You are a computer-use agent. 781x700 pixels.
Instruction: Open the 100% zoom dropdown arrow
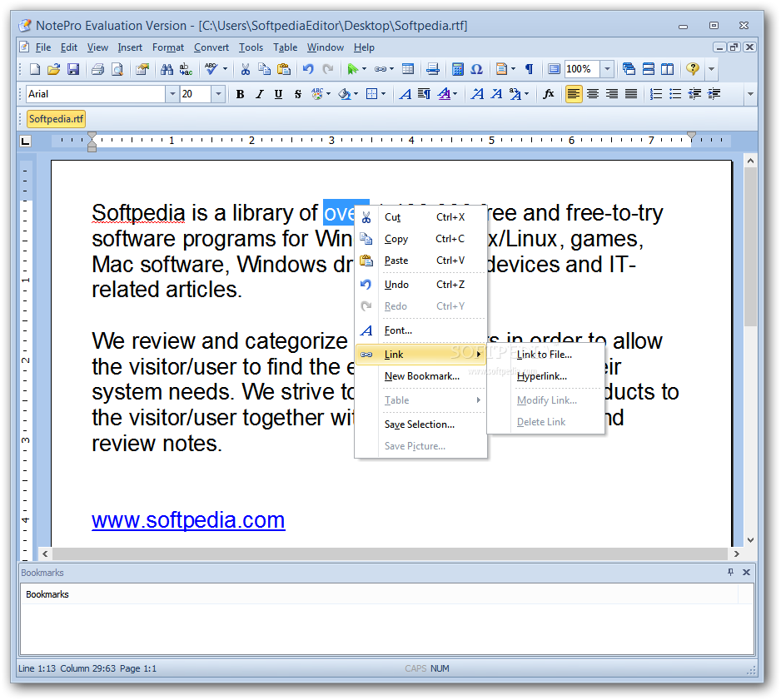coord(607,69)
